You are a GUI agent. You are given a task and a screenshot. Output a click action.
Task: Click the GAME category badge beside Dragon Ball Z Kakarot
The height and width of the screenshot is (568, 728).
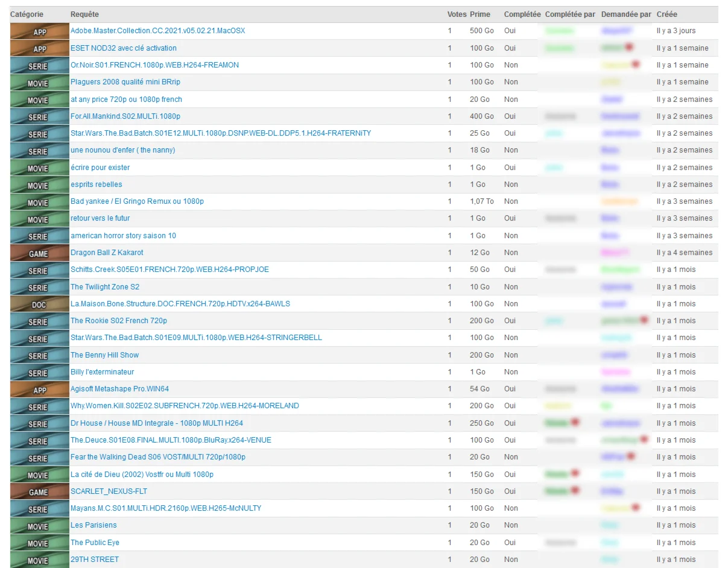[x=39, y=253]
